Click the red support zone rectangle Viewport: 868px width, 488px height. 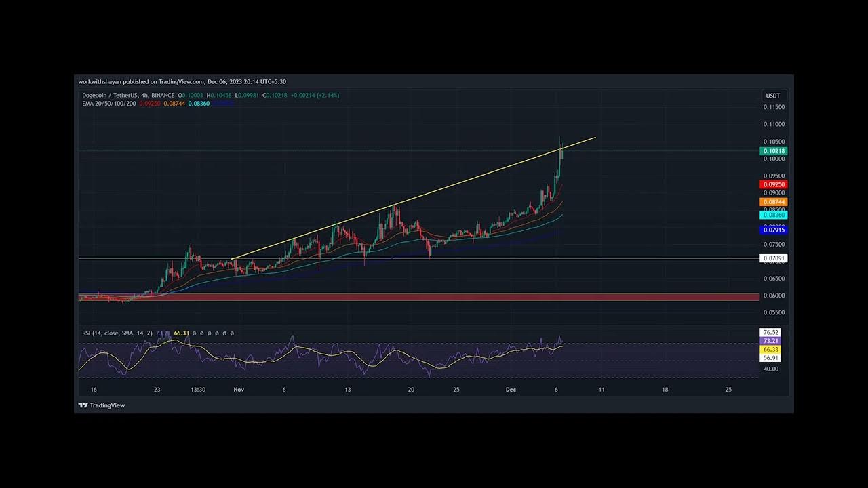[407, 297]
